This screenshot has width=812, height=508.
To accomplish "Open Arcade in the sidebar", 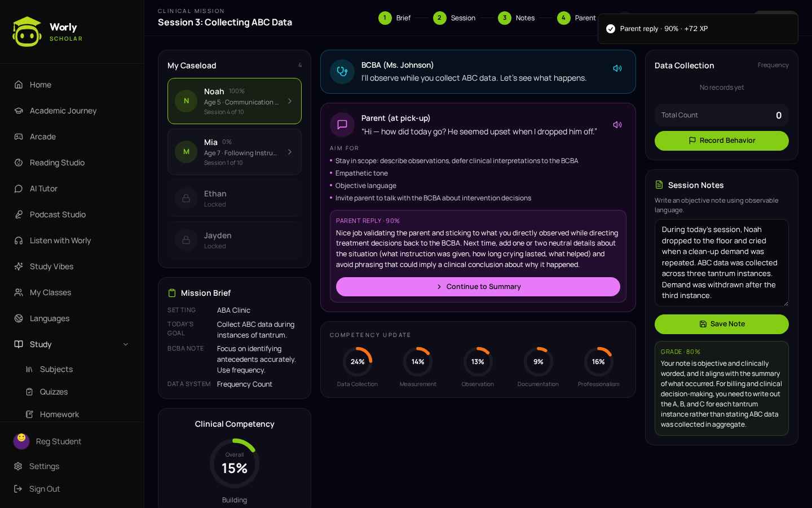I will 72,137.
